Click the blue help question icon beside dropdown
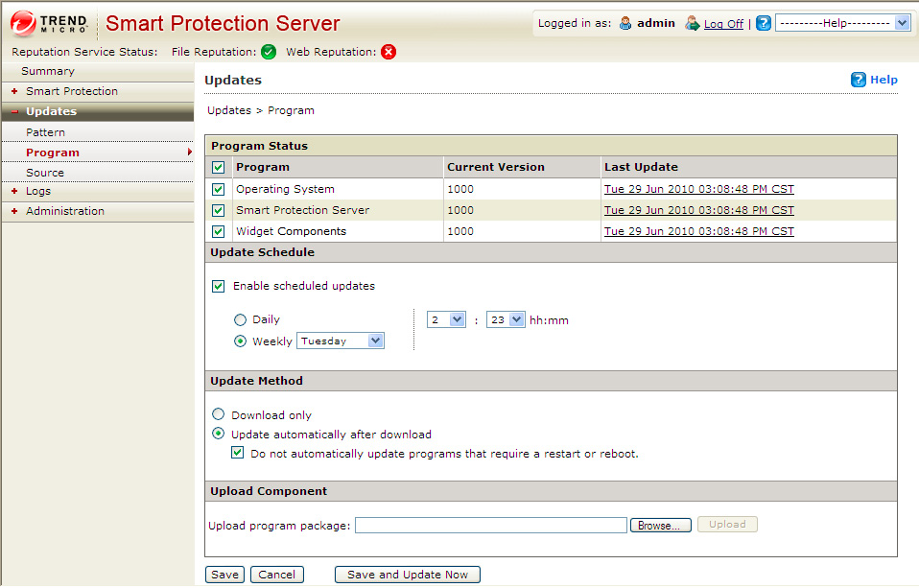Viewport: 919px width, 588px height. (x=764, y=23)
